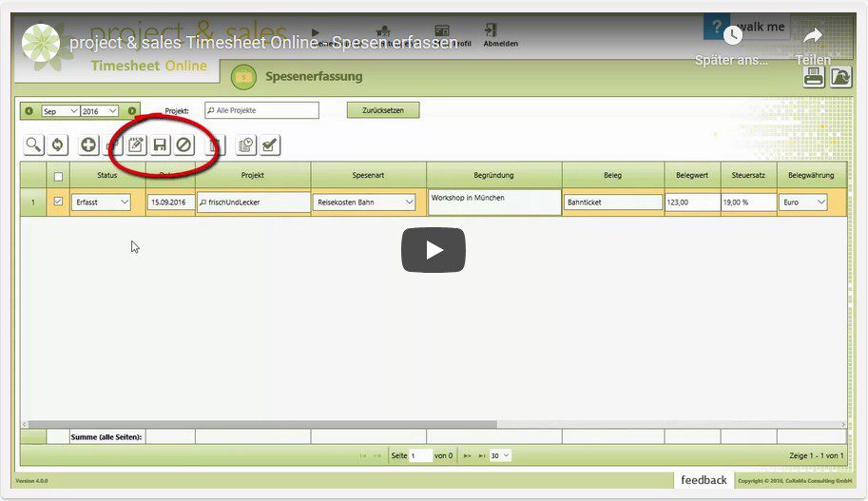Click the Steuersatz column header

(748, 175)
